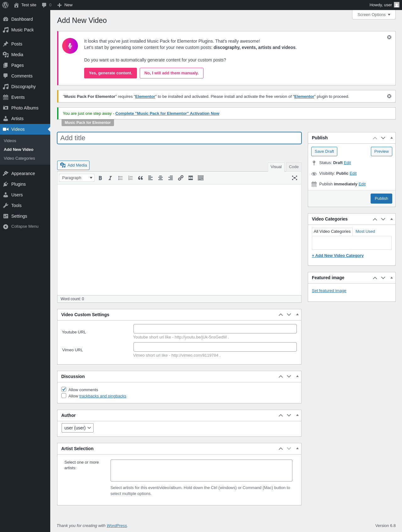Open Music Pack menu in sidebar
Image resolution: width=402 pixels, height=532 pixels.
[x=25, y=30]
